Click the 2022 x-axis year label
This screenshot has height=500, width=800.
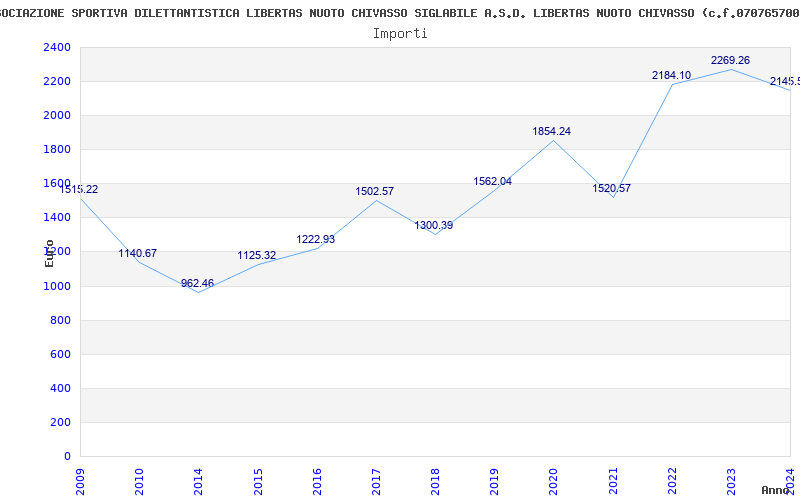(672, 482)
